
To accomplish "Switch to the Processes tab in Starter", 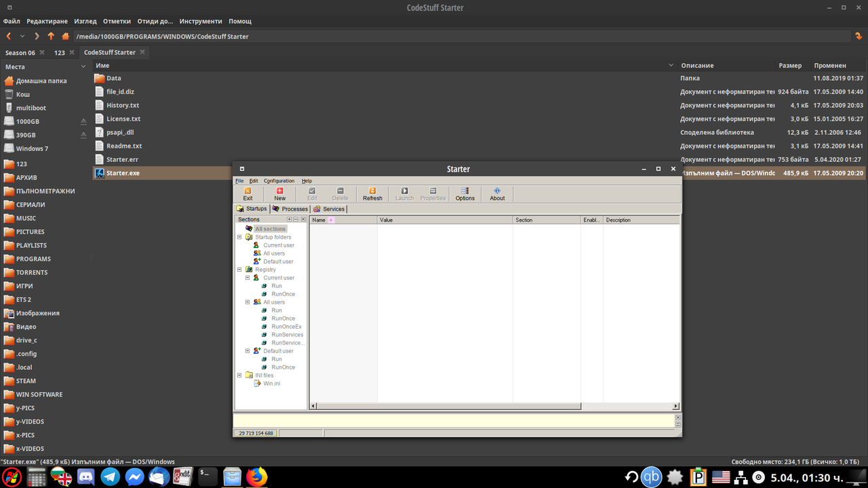I will (290, 209).
